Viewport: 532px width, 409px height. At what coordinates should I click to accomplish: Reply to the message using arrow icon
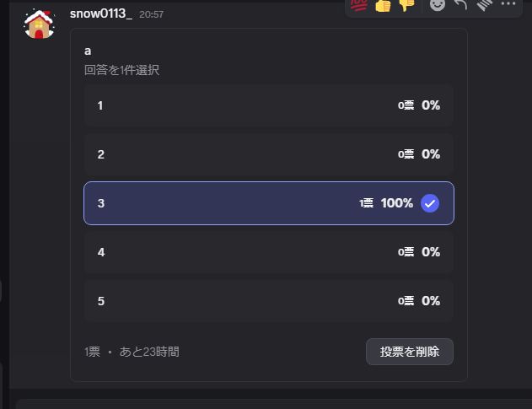click(460, 5)
